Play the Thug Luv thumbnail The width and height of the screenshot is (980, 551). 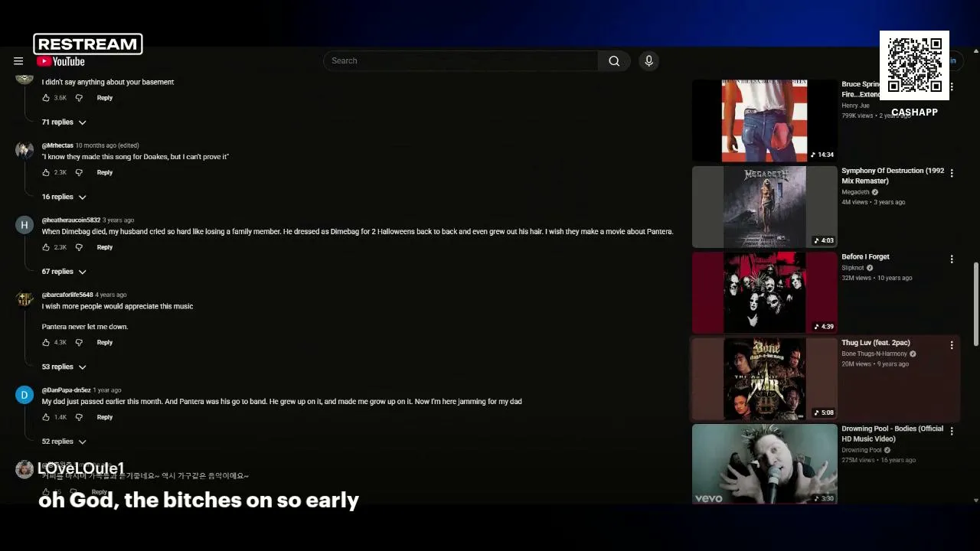[765, 379]
